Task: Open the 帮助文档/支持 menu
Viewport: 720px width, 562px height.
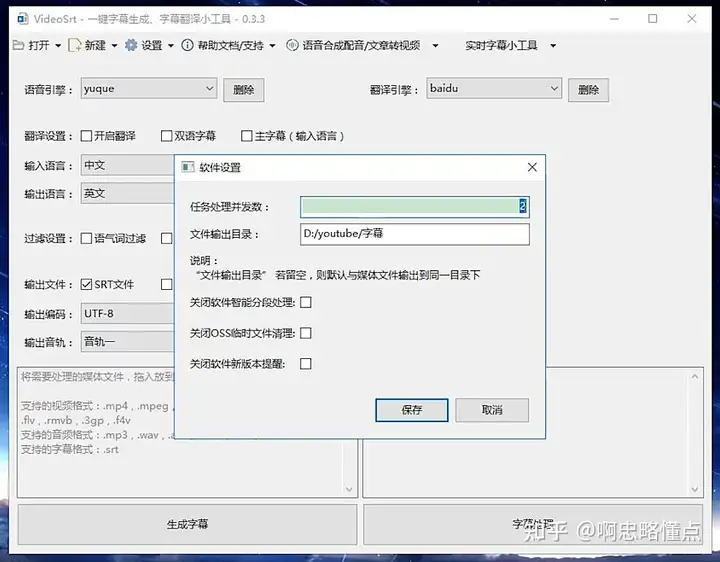Action: point(229,45)
